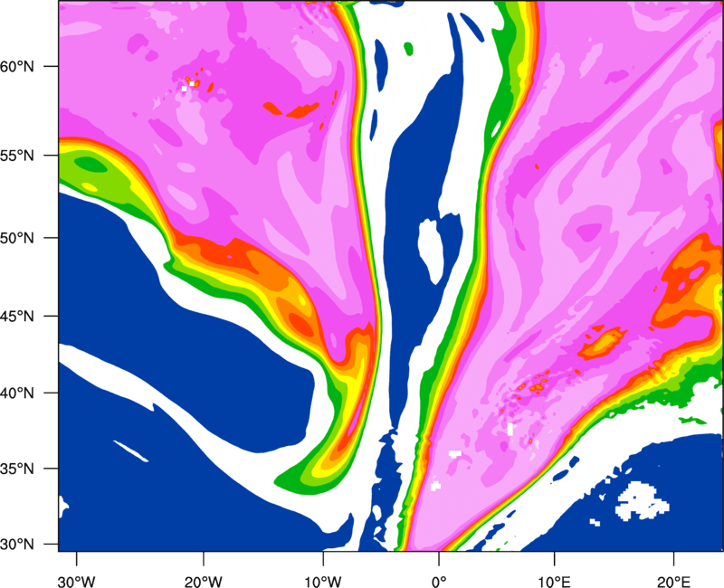This screenshot has height=588, width=724.
Task: Click the 0° longitude label
Action: pos(439,582)
